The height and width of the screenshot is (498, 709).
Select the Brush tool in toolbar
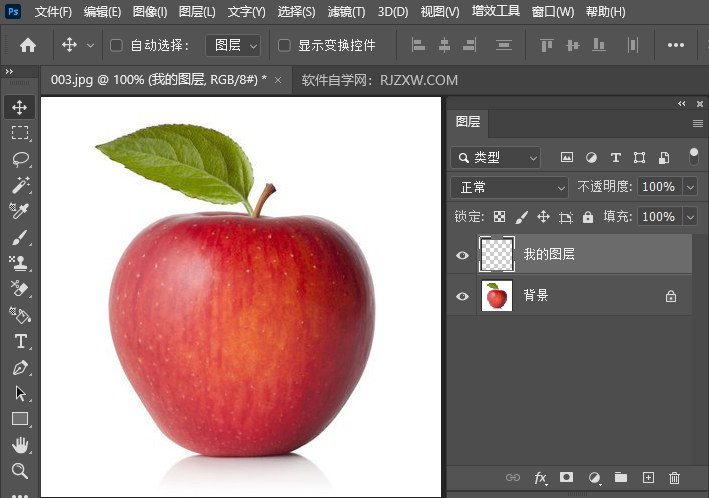point(20,237)
